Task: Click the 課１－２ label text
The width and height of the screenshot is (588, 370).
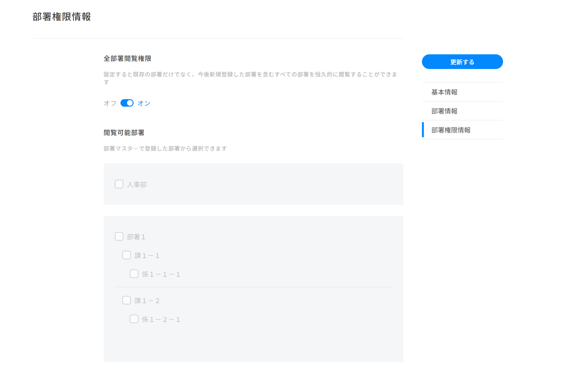Action: coord(147,301)
